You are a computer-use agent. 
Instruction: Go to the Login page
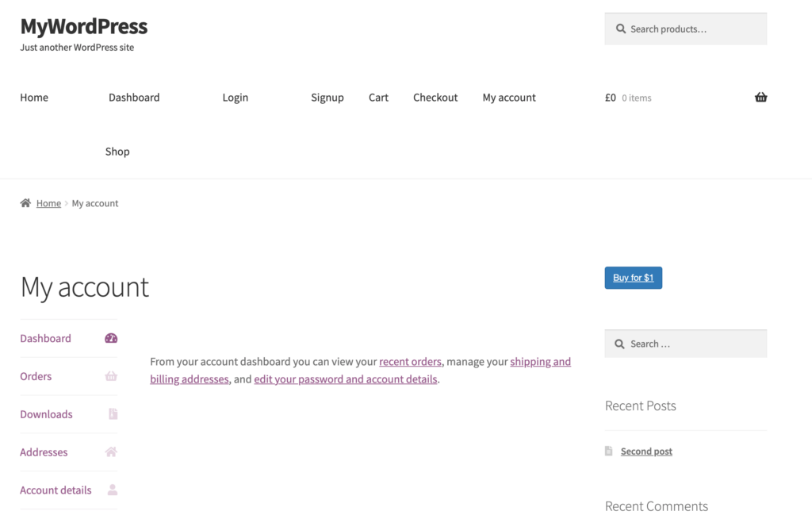(x=235, y=98)
